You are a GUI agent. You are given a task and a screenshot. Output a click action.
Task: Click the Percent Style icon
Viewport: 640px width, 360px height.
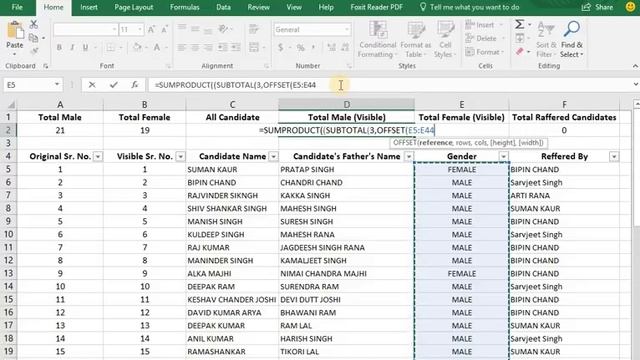[x=300, y=47]
